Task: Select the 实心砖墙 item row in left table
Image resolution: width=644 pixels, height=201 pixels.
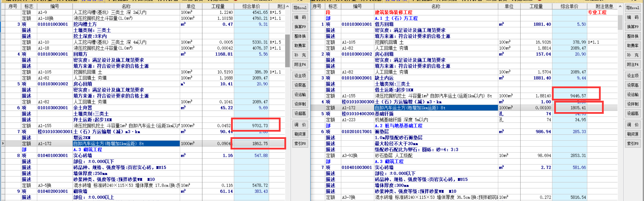Action: (x=143, y=156)
